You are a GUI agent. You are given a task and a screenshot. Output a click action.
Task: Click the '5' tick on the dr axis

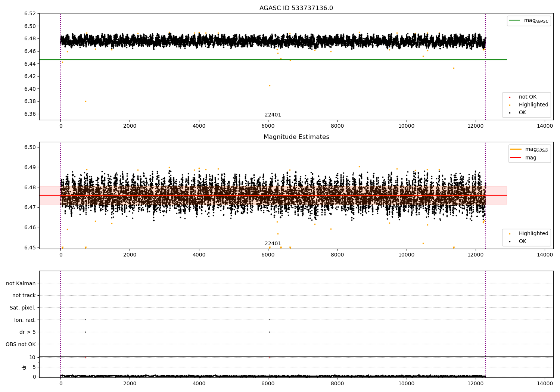(34, 367)
